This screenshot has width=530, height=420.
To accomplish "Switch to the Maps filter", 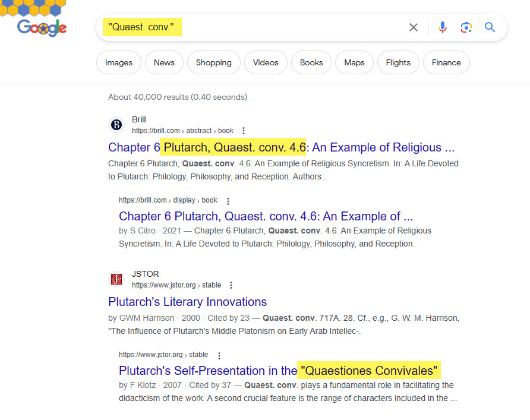I will (x=354, y=62).
